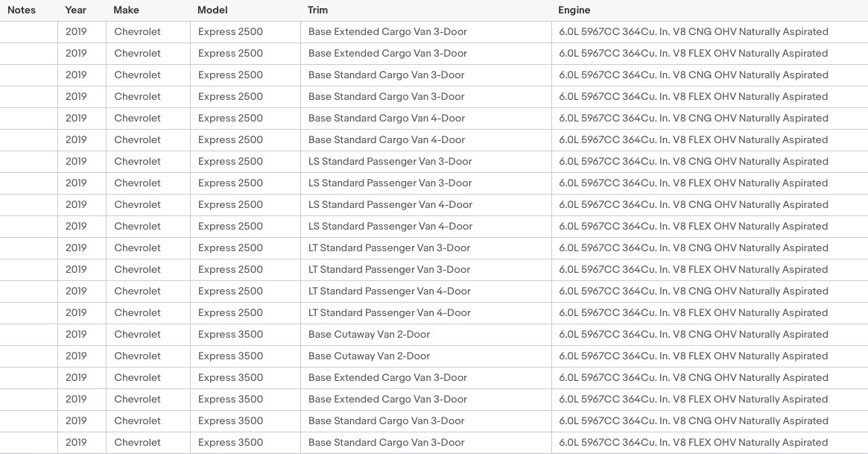This screenshot has height=454, width=868.
Task: Click '2019' in 3500 Standard Cargo CNG row
Action: tap(76, 420)
